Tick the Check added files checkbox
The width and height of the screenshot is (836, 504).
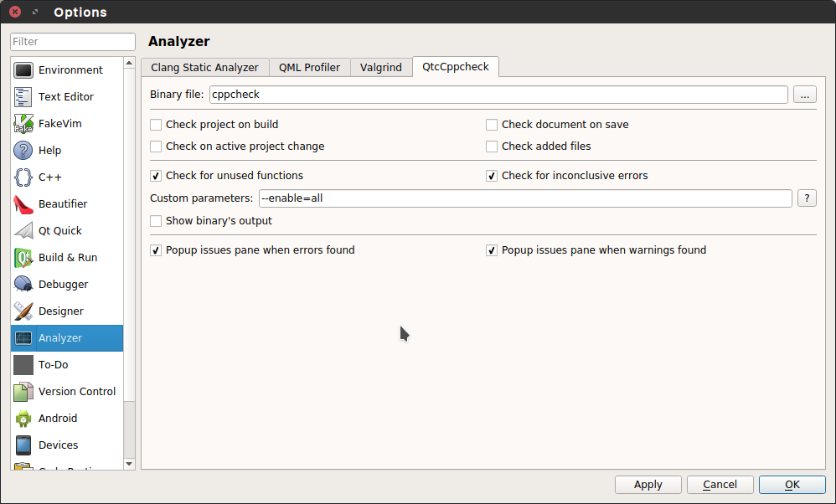492,147
